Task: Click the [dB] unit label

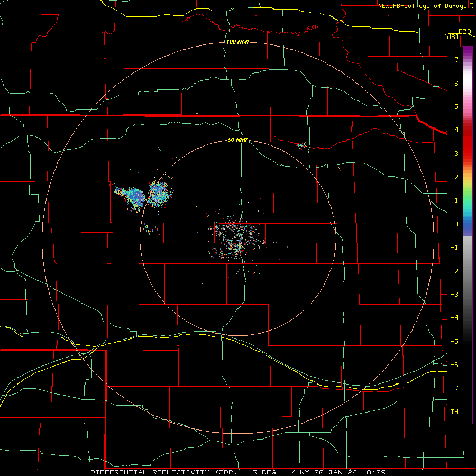Action: [452, 36]
